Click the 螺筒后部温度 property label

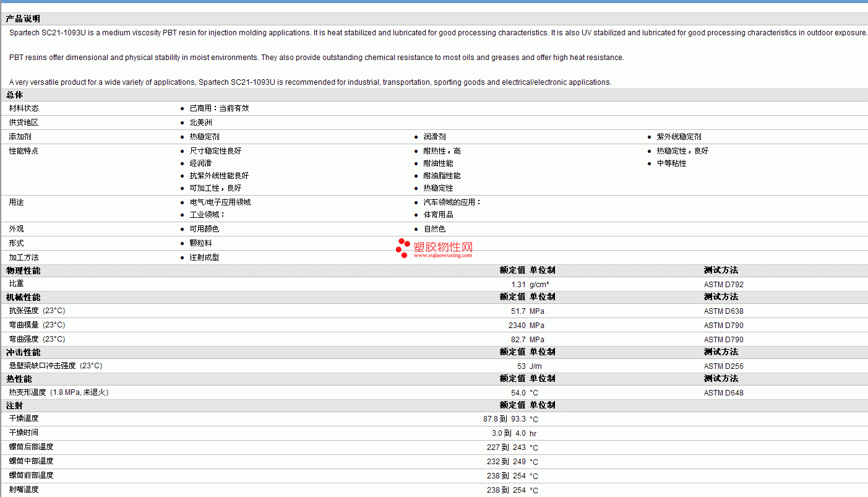tap(31, 447)
